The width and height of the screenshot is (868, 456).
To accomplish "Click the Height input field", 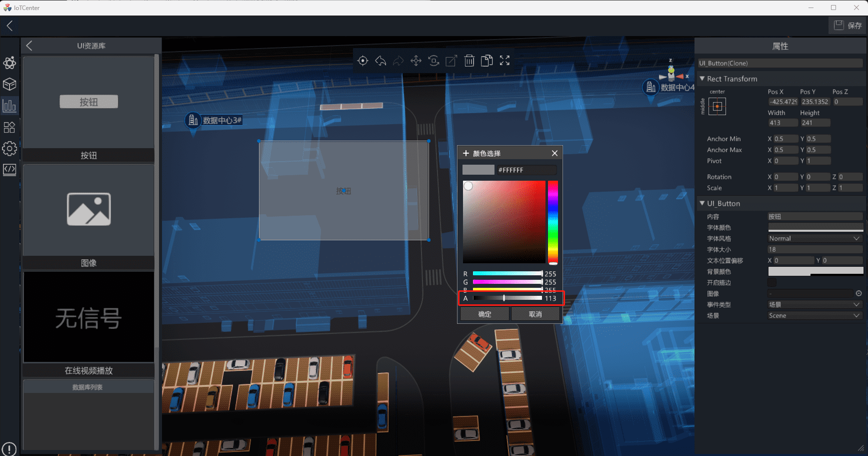I will (815, 123).
